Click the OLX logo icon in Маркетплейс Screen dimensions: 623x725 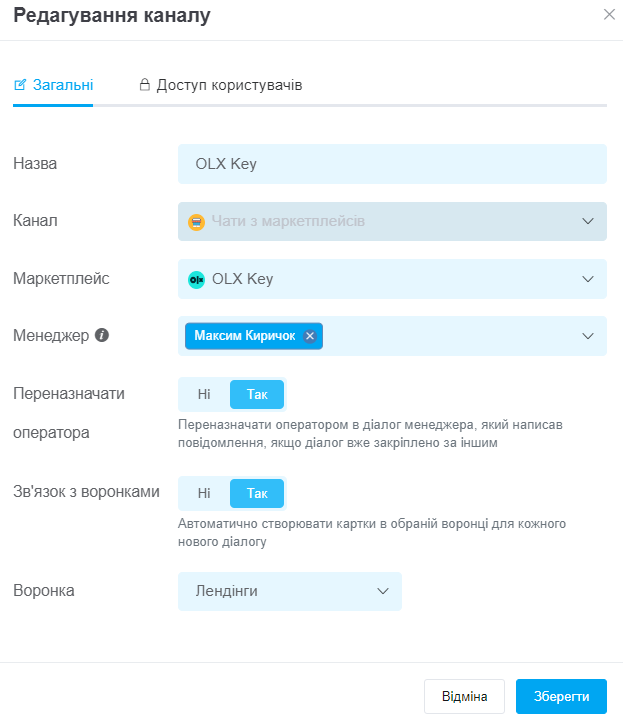pos(197,280)
